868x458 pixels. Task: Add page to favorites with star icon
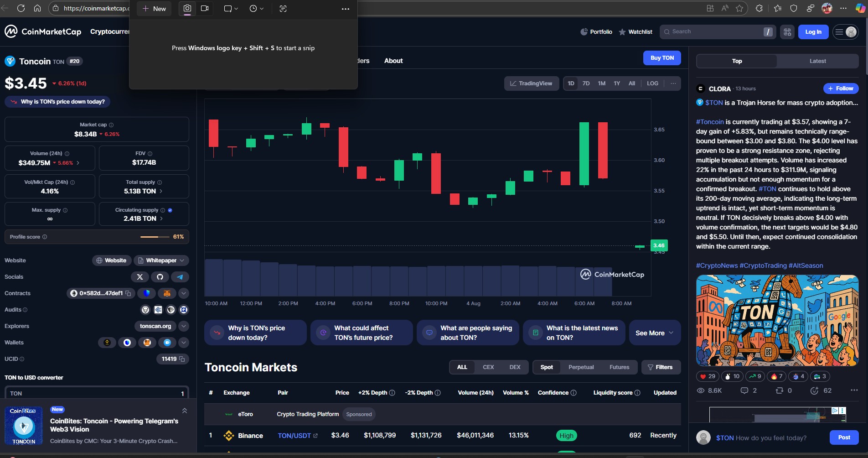click(x=739, y=8)
